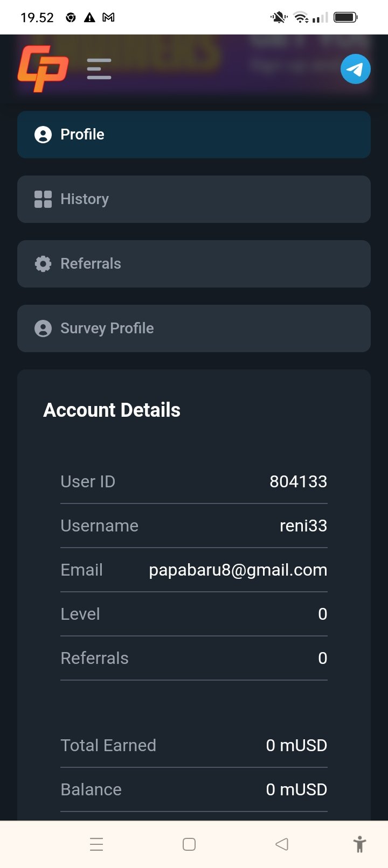Tap the Survey Profile person icon
This screenshot has height=868, width=388.
[x=43, y=328]
